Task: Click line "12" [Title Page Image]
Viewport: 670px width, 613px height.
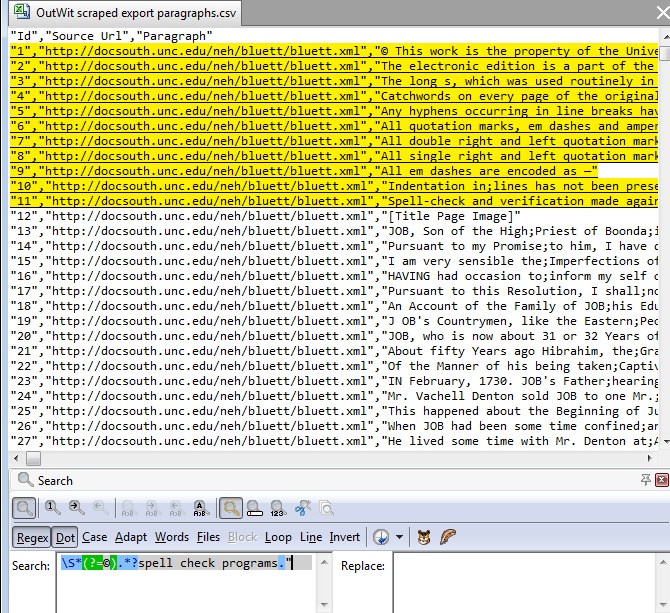Action: coord(265,216)
